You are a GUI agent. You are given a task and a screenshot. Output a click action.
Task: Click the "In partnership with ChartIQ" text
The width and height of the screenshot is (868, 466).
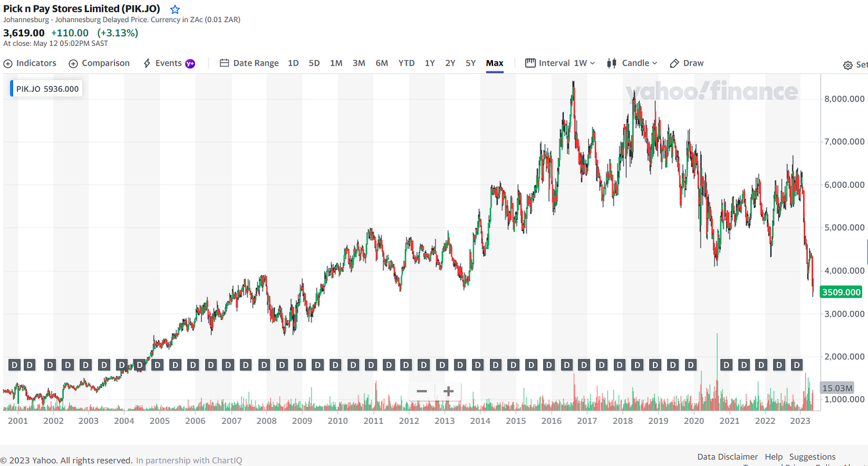tap(189, 461)
